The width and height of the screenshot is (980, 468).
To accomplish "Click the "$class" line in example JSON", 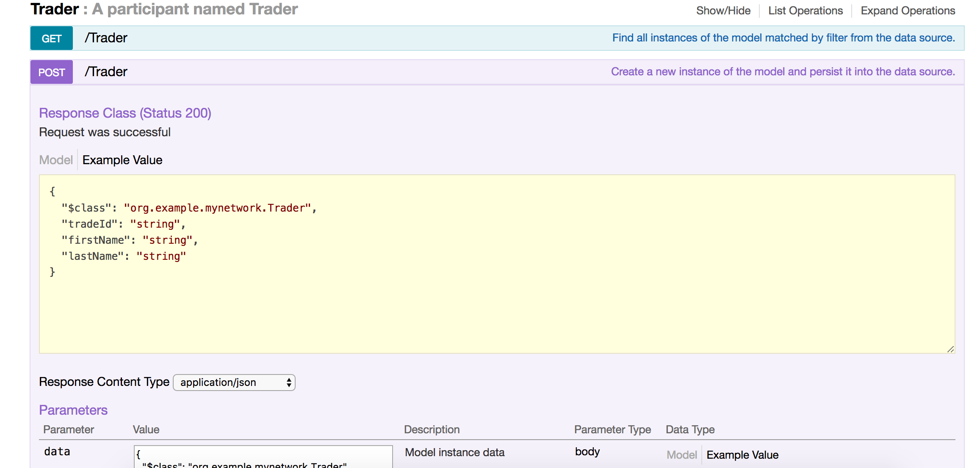I will click(189, 208).
